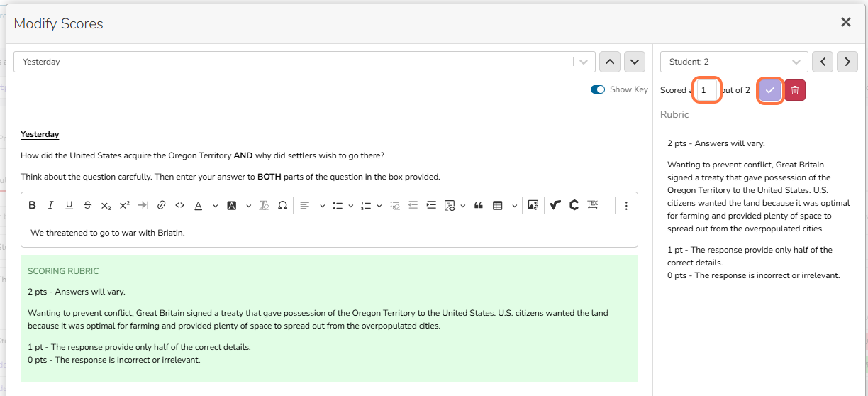Insert a block quote
The width and height of the screenshot is (868, 396).
pyautogui.click(x=479, y=206)
